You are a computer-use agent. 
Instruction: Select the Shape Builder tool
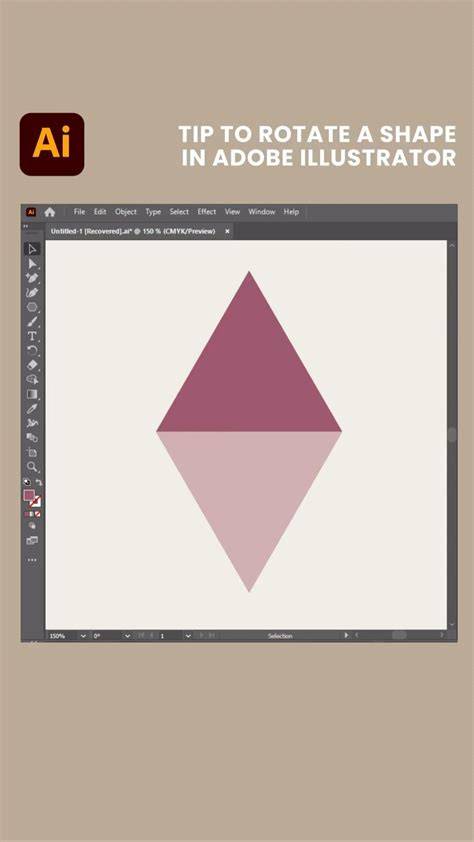tap(32, 379)
